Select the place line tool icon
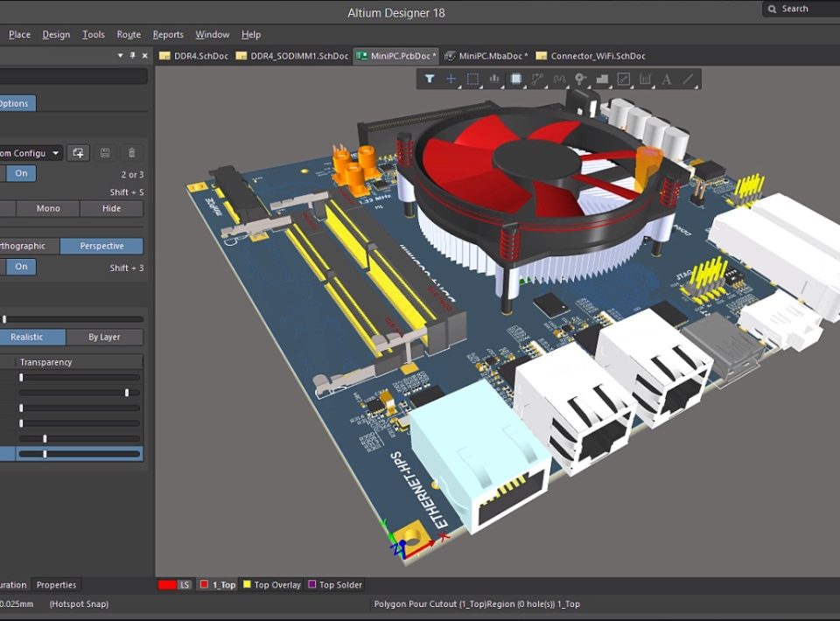The width and height of the screenshot is (840, 621). [689, 80]
